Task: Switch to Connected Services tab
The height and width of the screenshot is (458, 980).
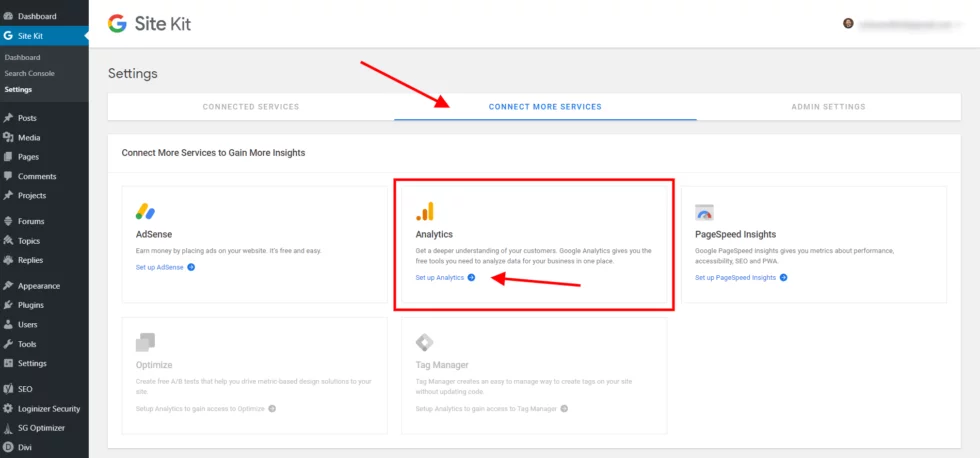Action: click(x=251, y=107)
